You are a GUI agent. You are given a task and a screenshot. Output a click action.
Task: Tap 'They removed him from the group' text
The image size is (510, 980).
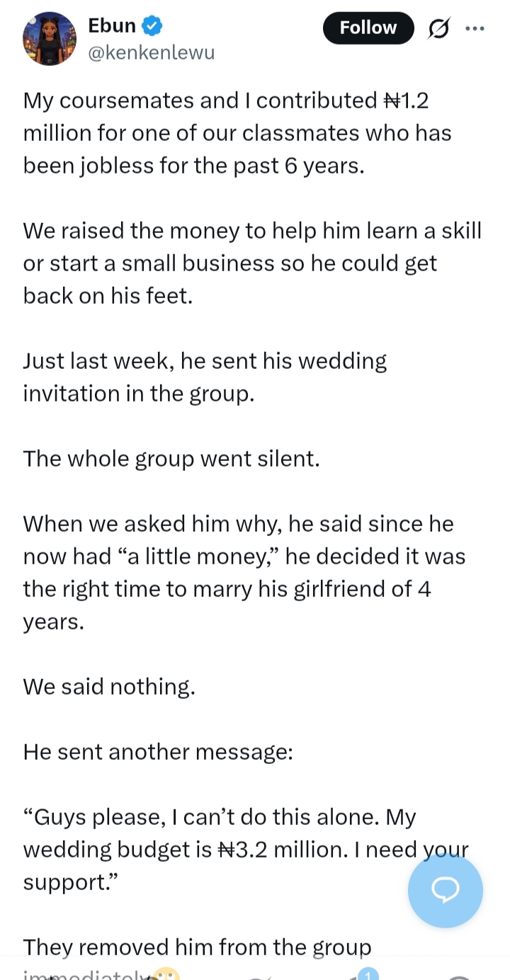click(197, 947)
